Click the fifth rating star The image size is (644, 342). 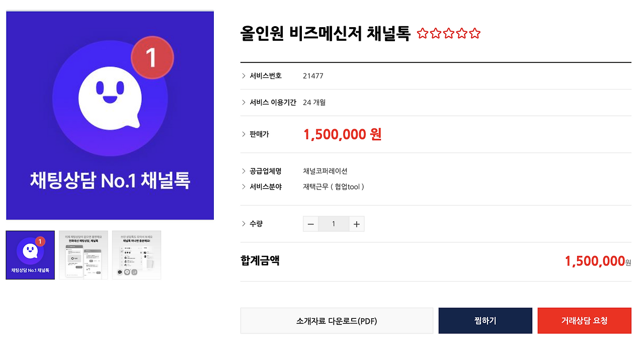tap(475, 34)
